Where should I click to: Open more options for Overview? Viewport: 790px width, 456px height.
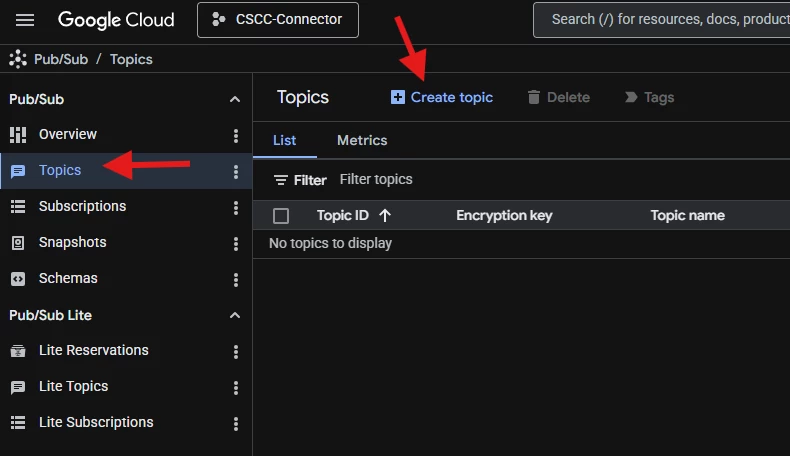click(236, 136)
